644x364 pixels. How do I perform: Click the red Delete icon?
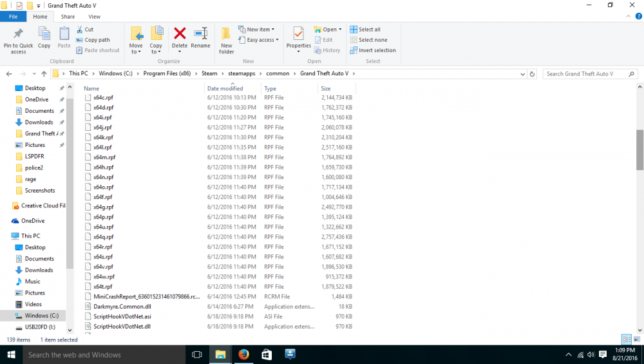pos(180,34)
